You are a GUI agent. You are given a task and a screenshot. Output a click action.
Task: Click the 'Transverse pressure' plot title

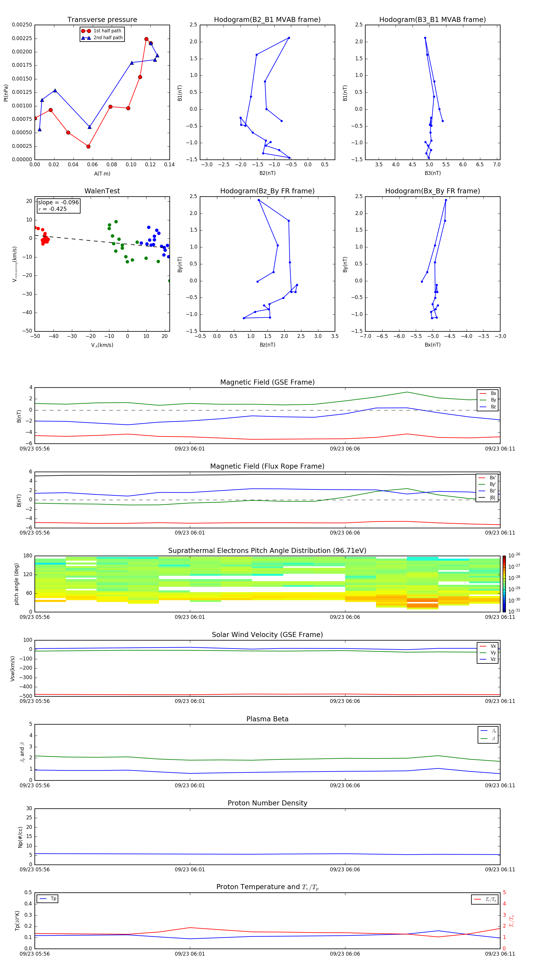tap(102, 20)
